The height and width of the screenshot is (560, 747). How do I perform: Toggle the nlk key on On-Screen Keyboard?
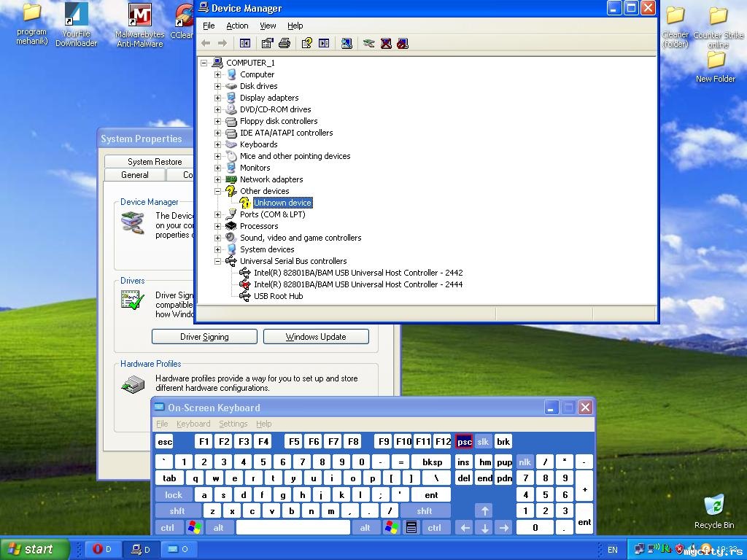[525, 462]
